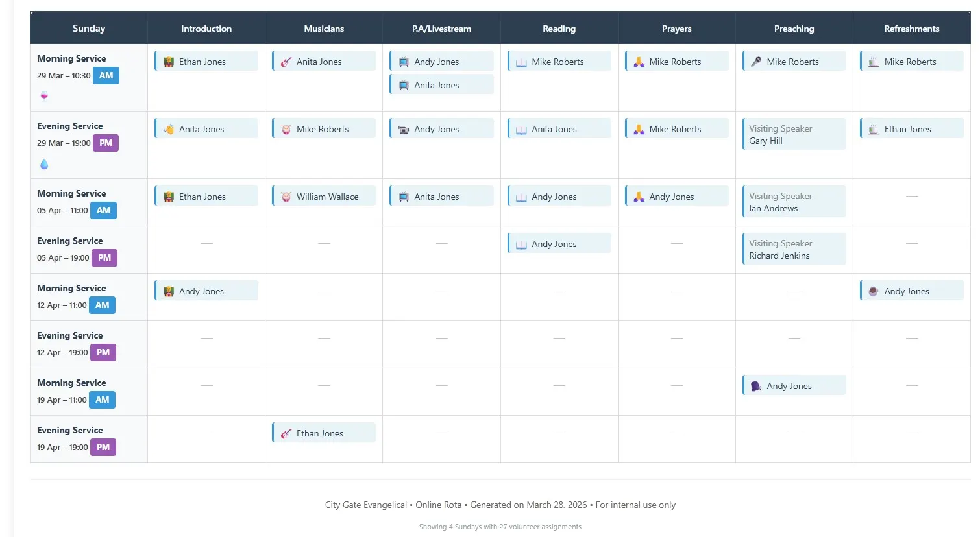Screen dimensions: 980x537
Task: Click guitar icon beside Ethan Jones, 19 Apr evening Musicians
Action: (286, 434)
